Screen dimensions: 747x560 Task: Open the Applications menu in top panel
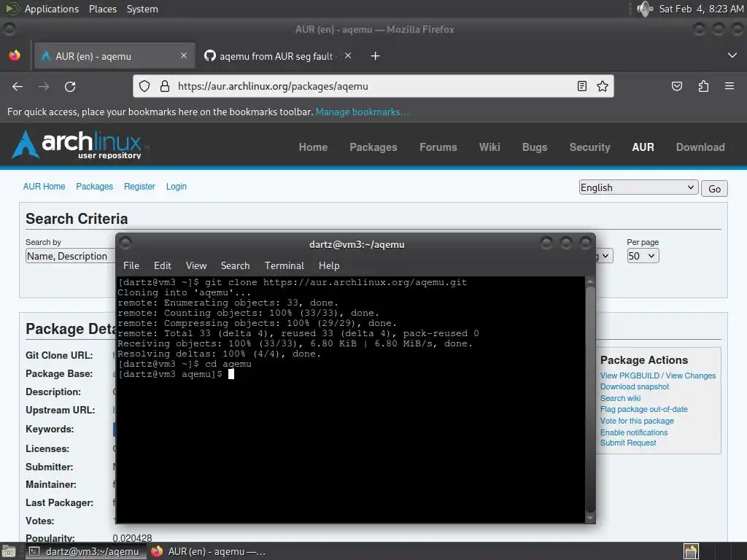(52, 9)
